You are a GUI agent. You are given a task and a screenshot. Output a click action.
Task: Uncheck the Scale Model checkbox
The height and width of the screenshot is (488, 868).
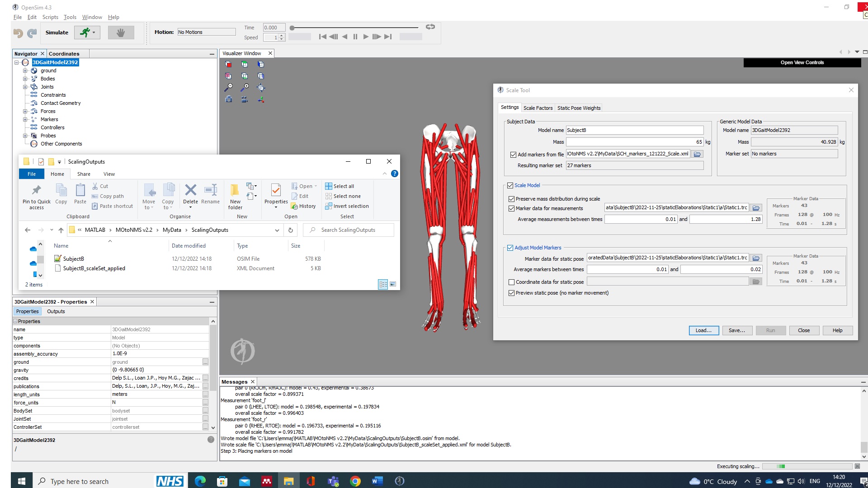[510, 185]
